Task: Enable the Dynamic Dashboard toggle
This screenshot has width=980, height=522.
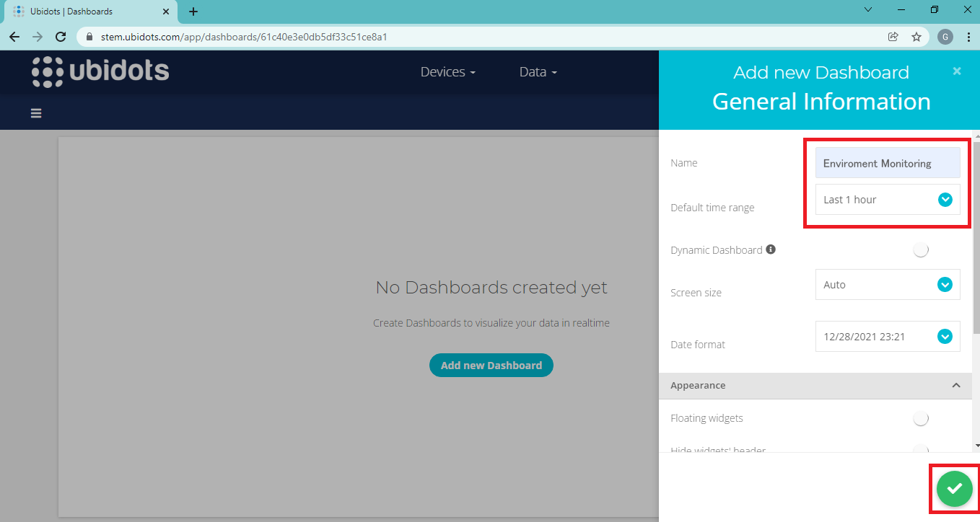Action: pos(920,250)
